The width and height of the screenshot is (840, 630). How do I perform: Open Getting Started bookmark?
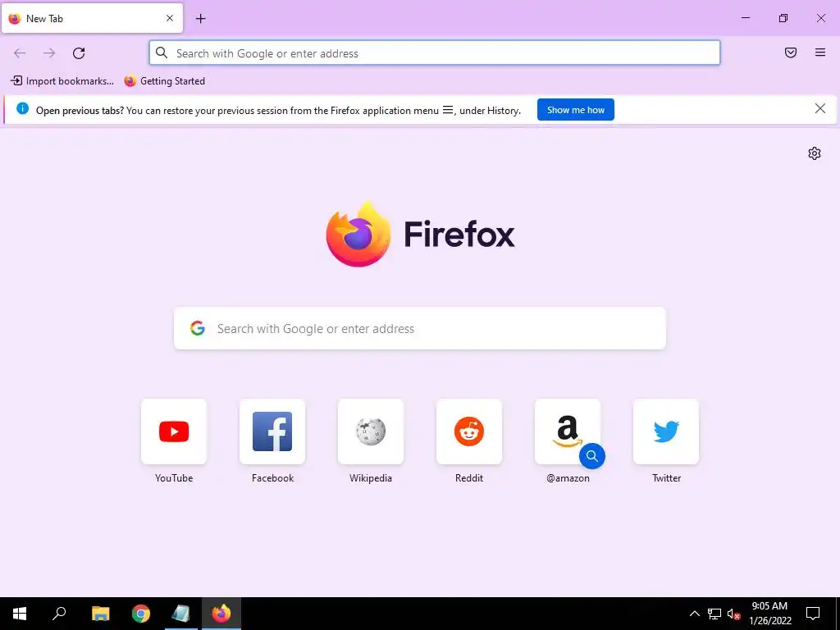(x=164, y=81)
